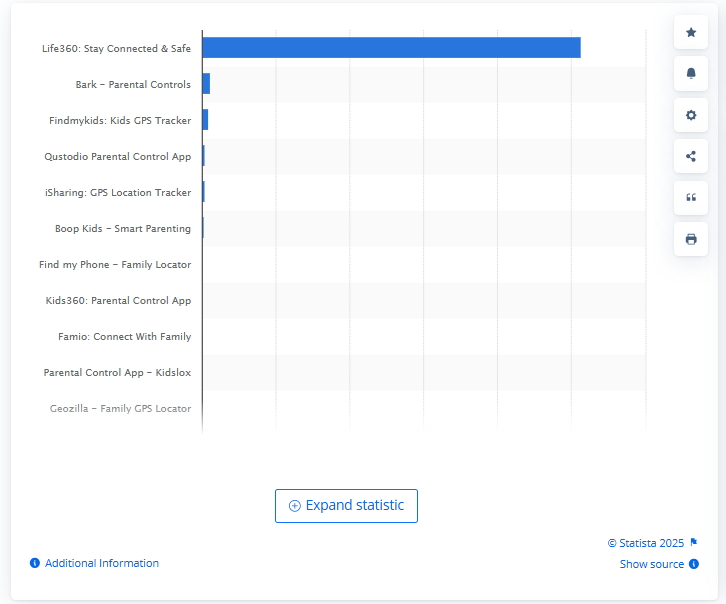Click label 'Find my Phone – Family Locator'
The height and width of the screenshot is (604, 726).
point(115,265)
